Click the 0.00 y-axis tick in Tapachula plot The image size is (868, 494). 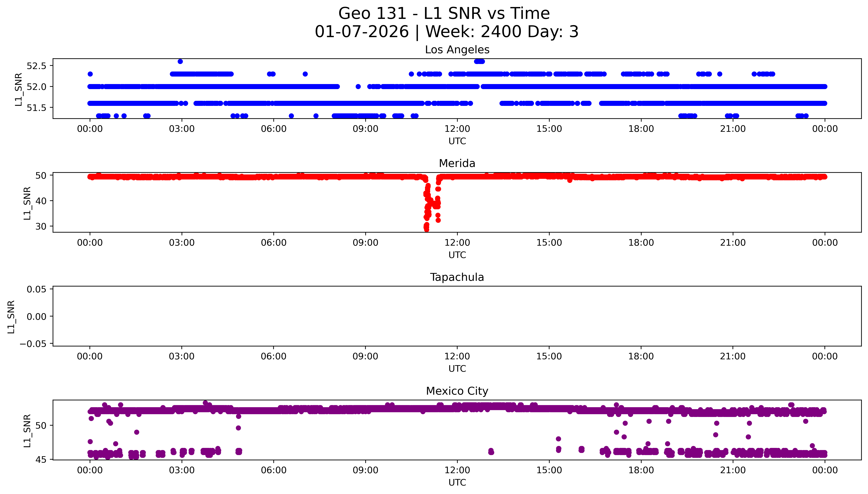[x=36, y=317]
